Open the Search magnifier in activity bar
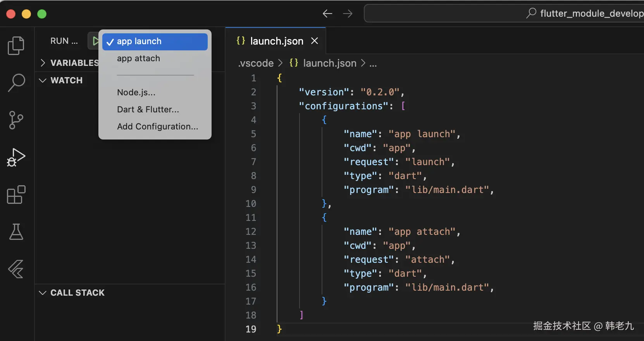Viewport: 644px width, 341px height. pyautogui.click(x=16, y=83)
